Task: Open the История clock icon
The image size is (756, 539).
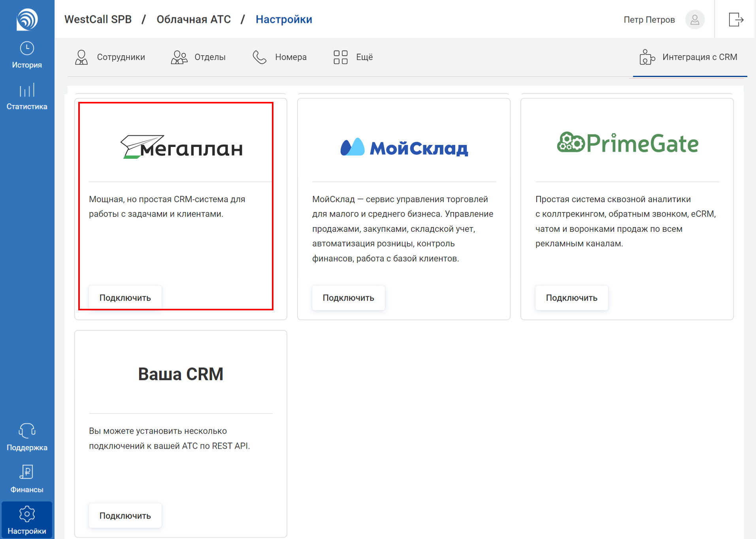Action: (27, 48)
